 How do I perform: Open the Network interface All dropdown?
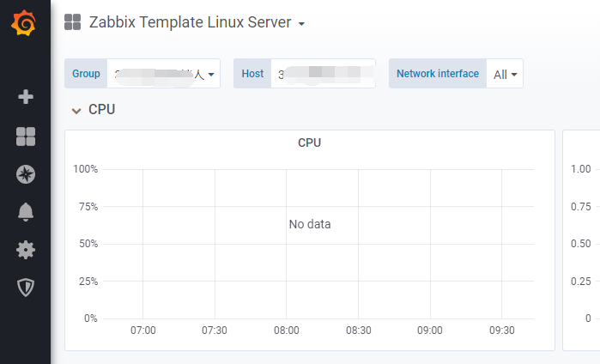505,74
